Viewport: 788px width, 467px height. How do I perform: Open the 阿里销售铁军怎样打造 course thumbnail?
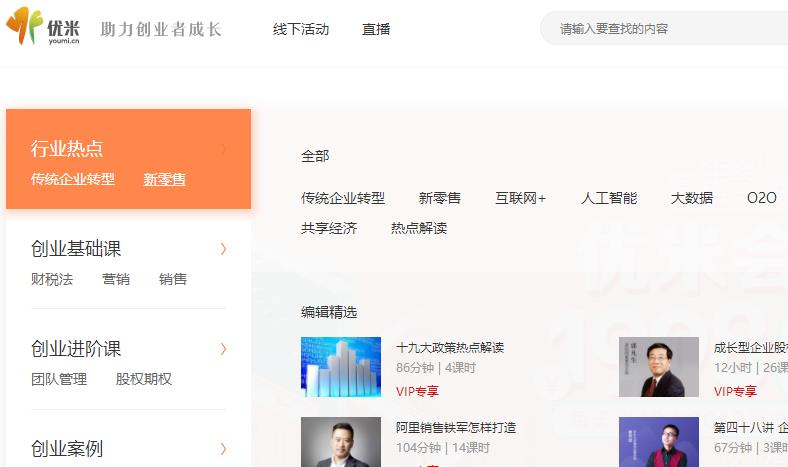[341, 442]
